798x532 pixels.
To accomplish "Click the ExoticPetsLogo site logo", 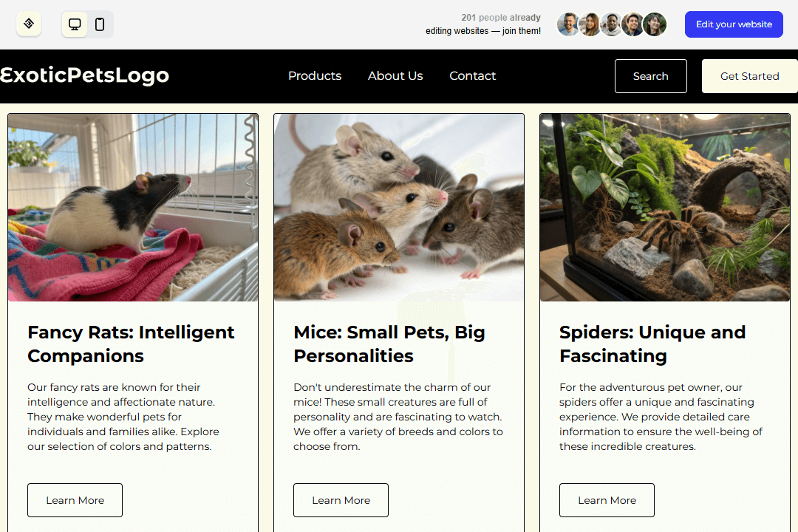I will (84, 75).
